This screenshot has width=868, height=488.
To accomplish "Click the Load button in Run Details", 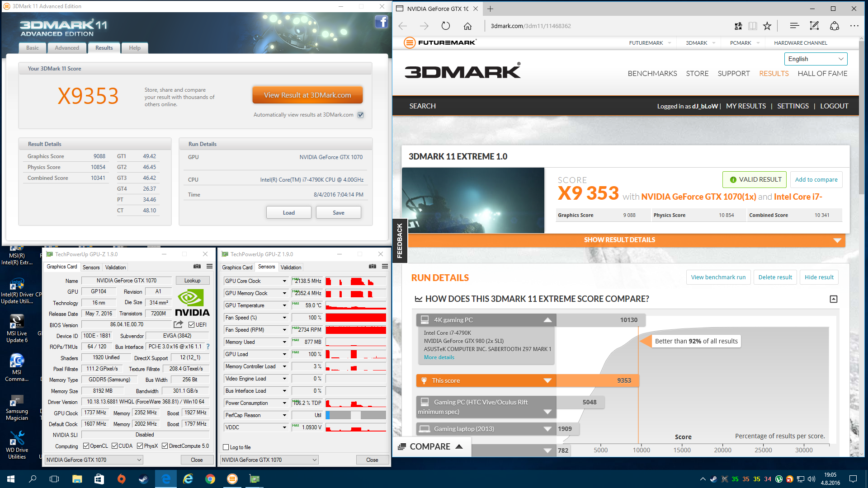I will point(288,212).
